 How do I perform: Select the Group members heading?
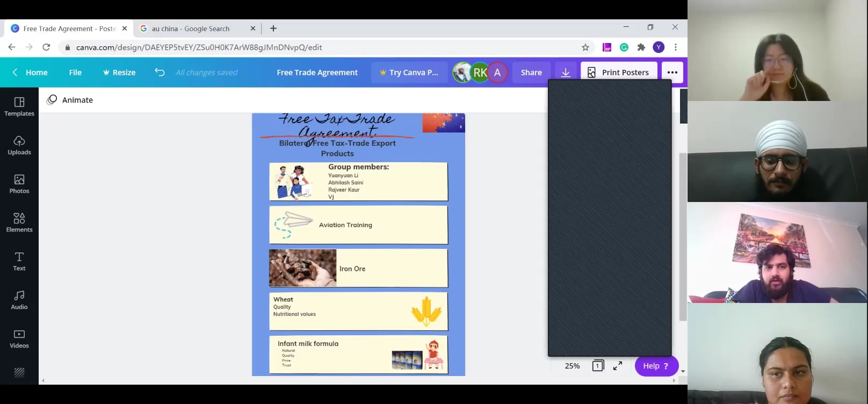point(358,167)
